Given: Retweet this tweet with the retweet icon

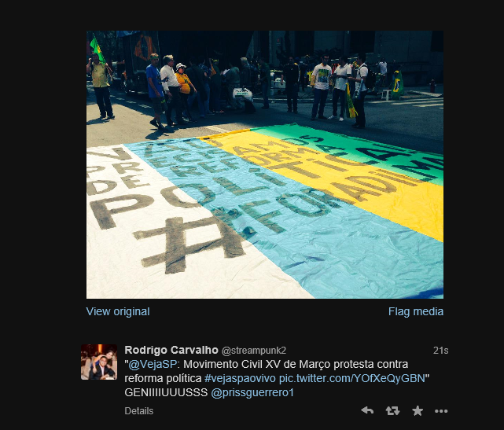Looking at the screenshot, I should click(x=392, y=410).
